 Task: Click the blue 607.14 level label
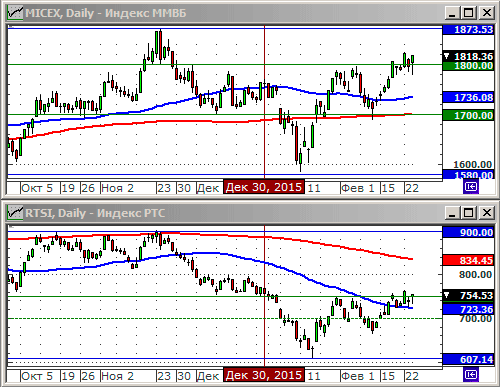click(468, 359)
